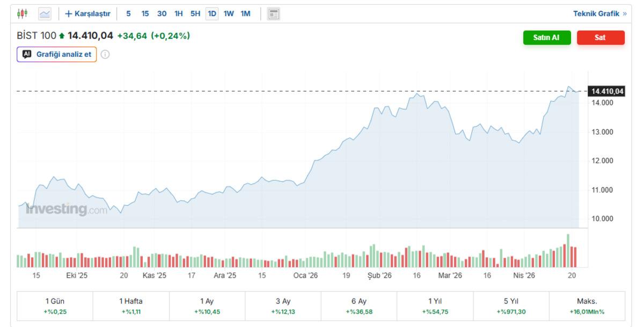Select the 1M monthly interval
The width and height of the screenshot is (644, 327).
coord(245,13)
